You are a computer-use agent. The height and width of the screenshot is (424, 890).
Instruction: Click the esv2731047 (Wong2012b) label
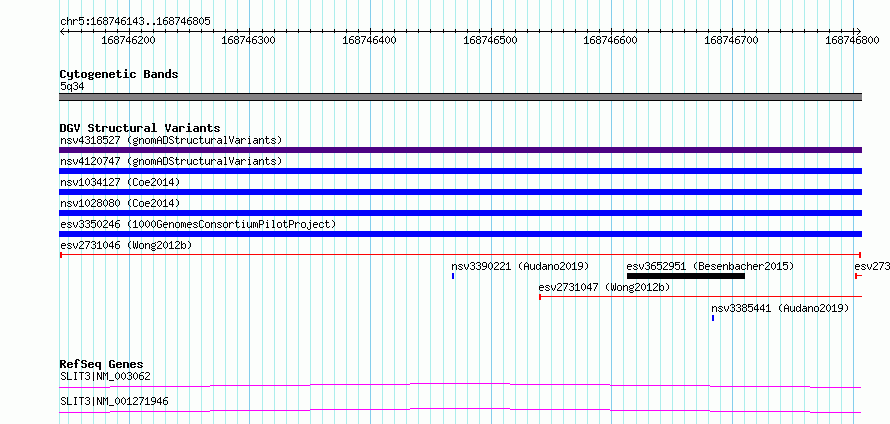pyautogui.click(x=604, y=287)
